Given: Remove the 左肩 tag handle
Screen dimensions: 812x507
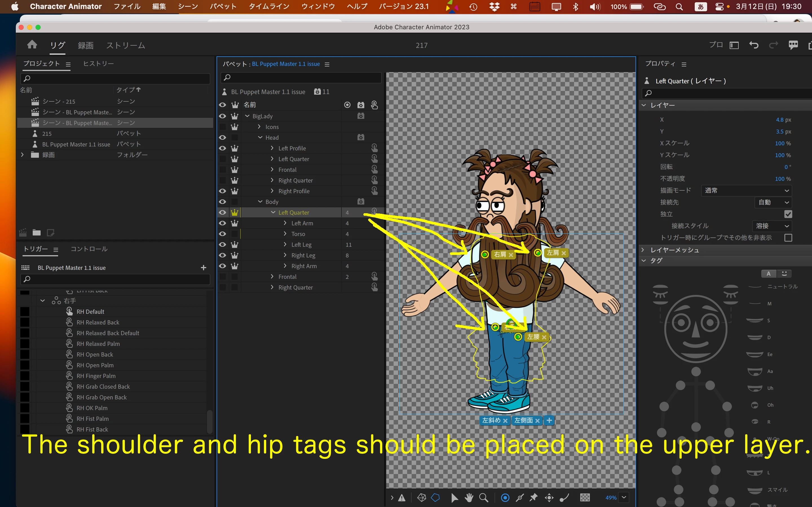Looking at the screenshot, I should click(x=564, y=253).
